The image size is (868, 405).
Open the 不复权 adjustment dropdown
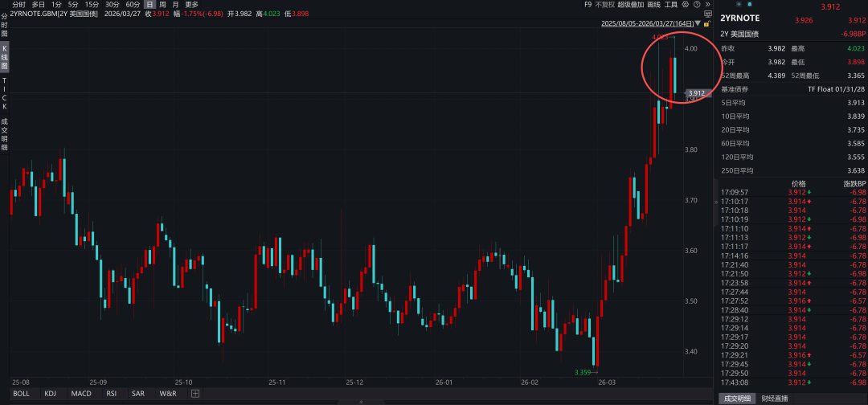pyautogui.click(x=605, y=4)
